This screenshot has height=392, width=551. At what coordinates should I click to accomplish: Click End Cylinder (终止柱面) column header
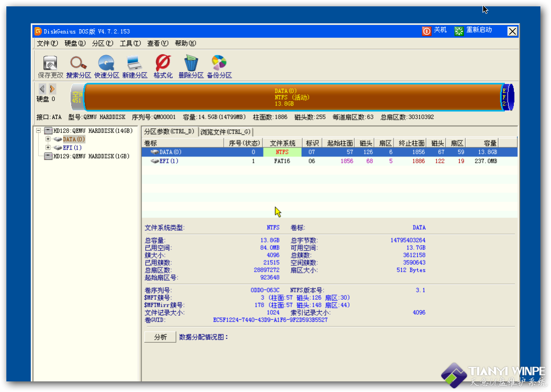tap(410, 143)
